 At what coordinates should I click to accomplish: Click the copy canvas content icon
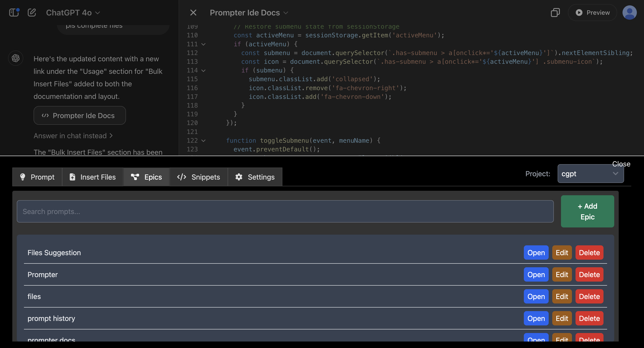555,13
